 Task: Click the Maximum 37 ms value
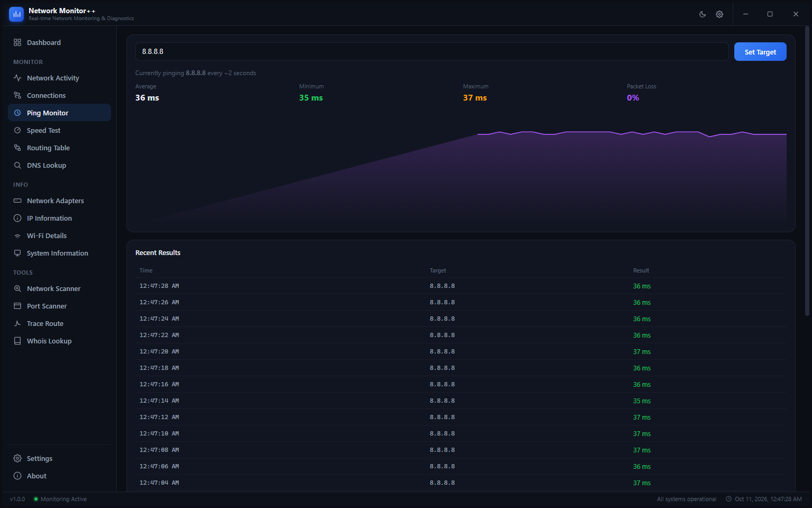pyautogui.click(x=475, y=98)
